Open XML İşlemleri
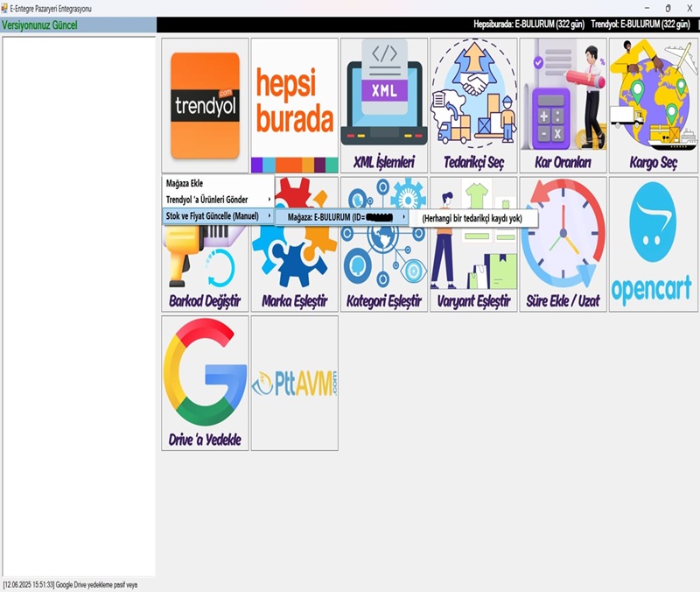 click(x=384, y=105)
